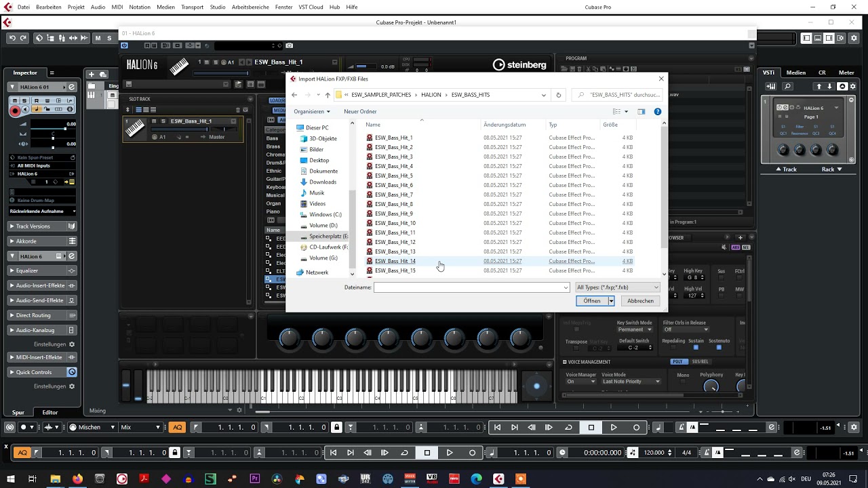Select the ESW_Bass_Hit_14 file
Screen dimensions: 868x488
pyautogui.click(x=395, y=261)
